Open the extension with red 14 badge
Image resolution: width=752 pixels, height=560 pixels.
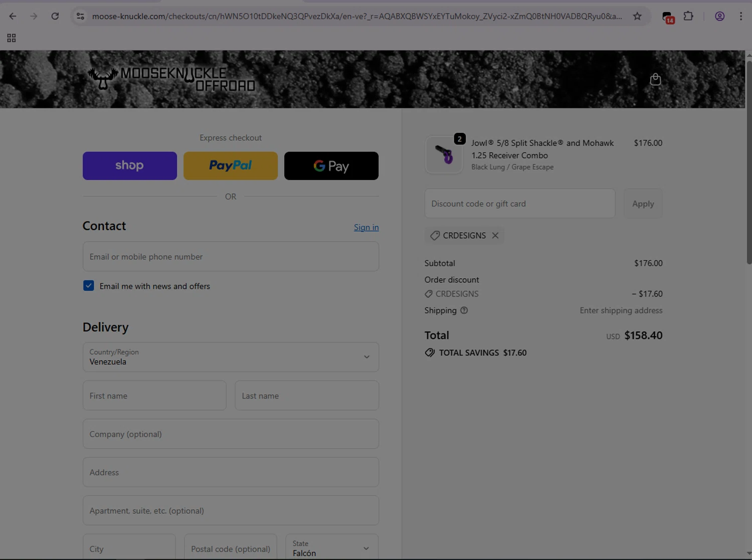click(x=667, y=17)
